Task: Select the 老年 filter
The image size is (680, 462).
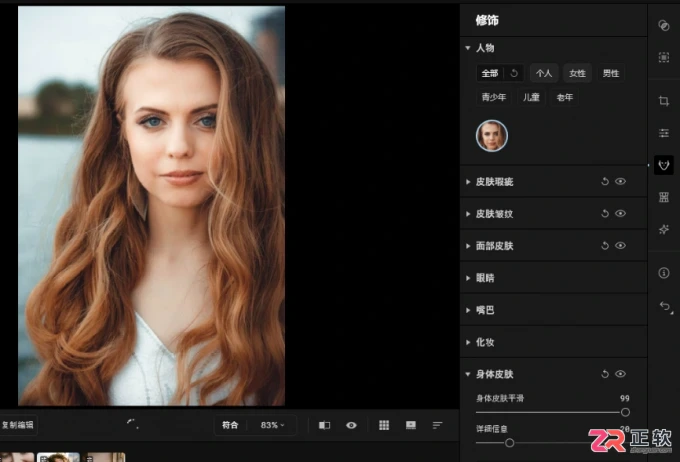Action: pos(564,97)
